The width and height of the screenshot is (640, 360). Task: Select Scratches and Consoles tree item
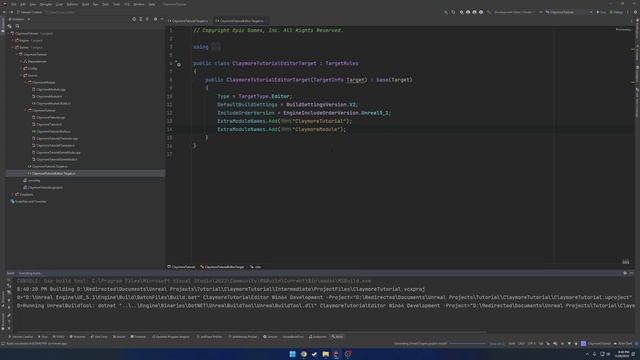(x=28, y=201)
